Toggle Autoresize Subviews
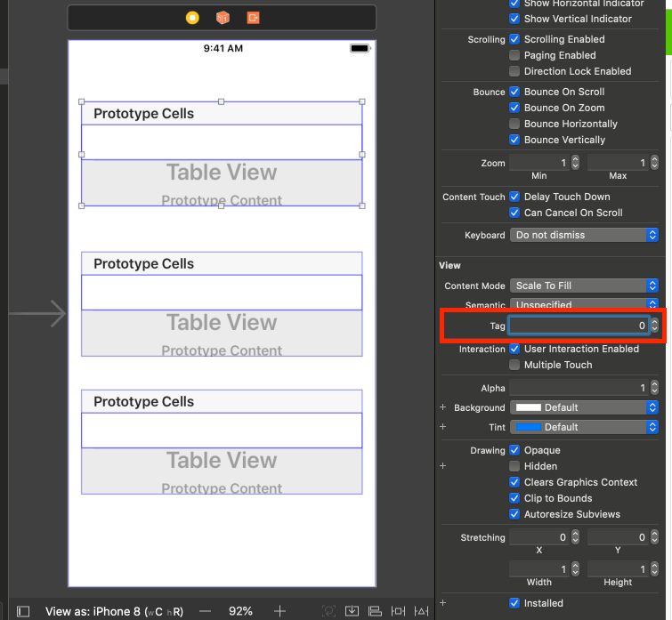672x620 pixels. [514, 514]
